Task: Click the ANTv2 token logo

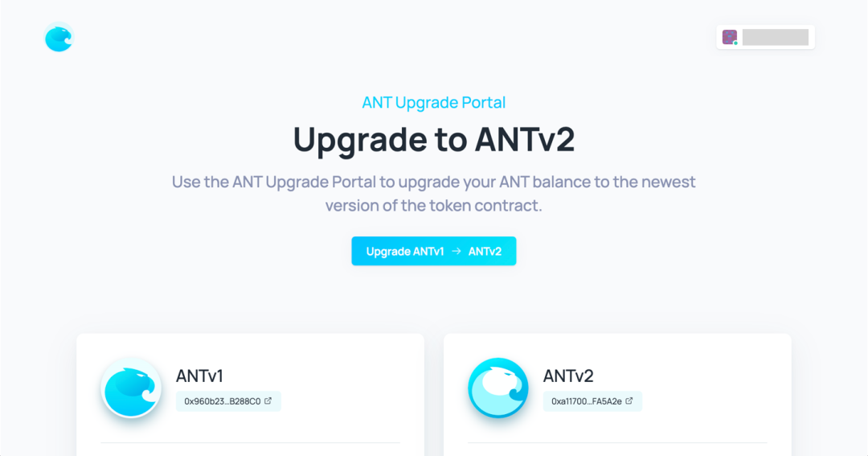Action: point(497,388)
